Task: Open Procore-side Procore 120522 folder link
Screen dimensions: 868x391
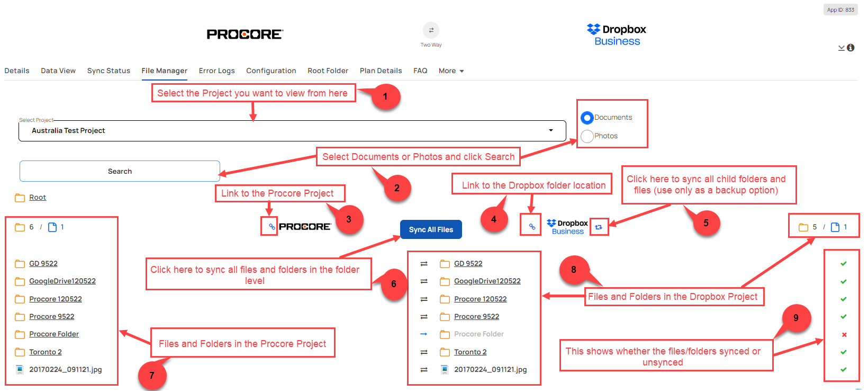Action: [56, 299]
